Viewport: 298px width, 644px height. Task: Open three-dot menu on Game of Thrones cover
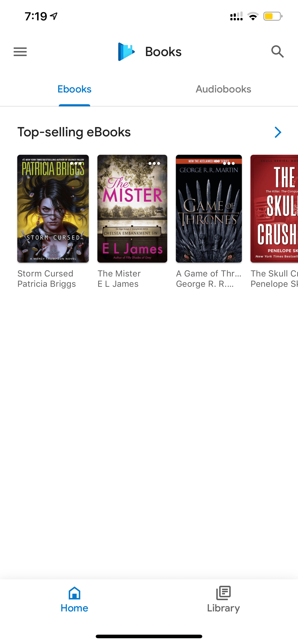[229, 163]
